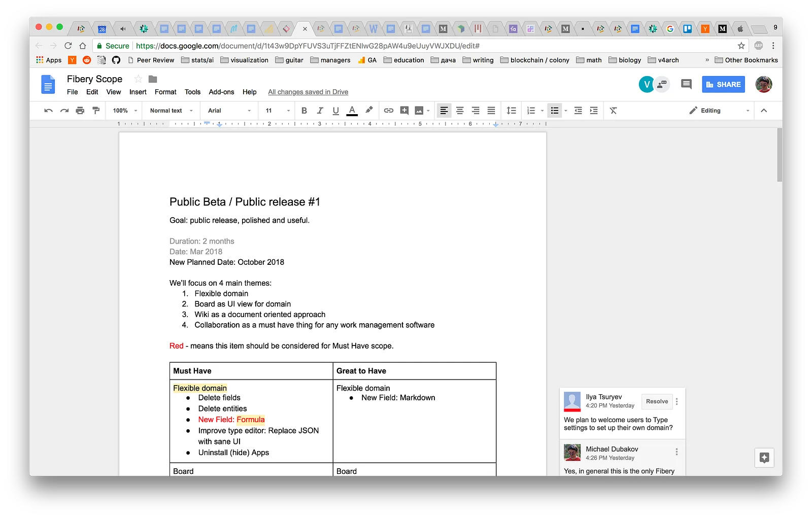This screenshot has height=518, width=812.
Task: Toggle bold formatting
Action: click(x=304, y=111)
